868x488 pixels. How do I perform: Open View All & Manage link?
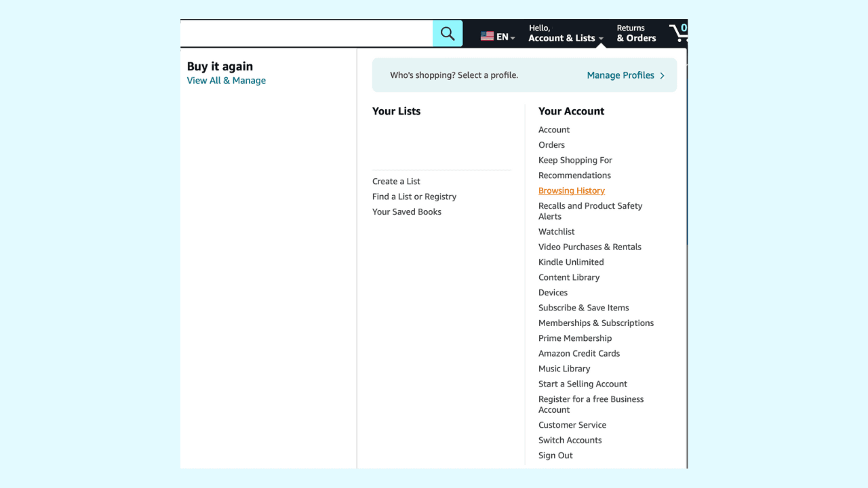(x=226, y=81)
